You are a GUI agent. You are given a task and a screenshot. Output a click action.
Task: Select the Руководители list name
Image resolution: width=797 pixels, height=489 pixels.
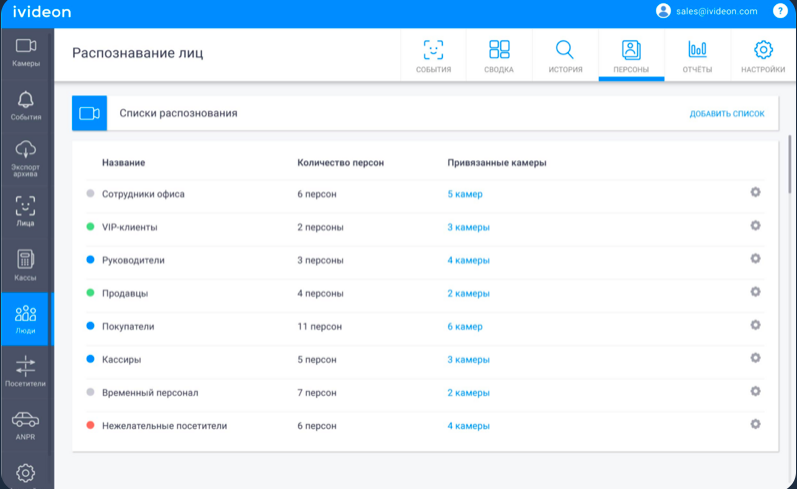[133, 260]
